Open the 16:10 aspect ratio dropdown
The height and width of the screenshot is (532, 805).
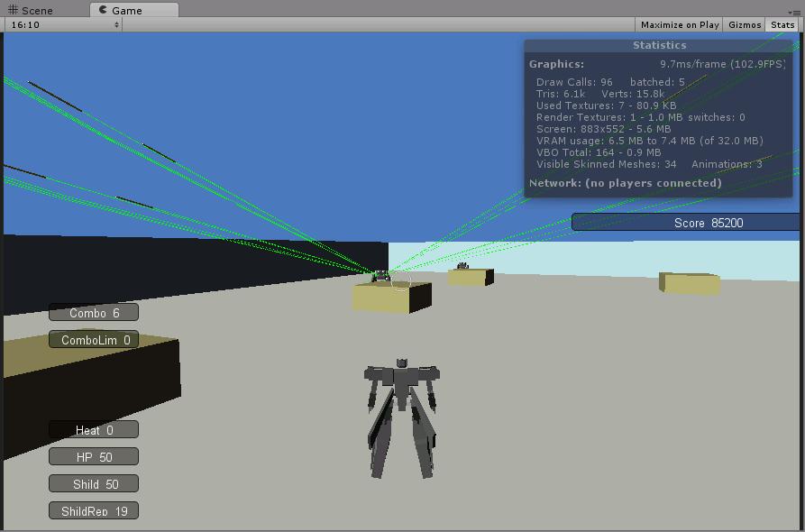point(64,24)
